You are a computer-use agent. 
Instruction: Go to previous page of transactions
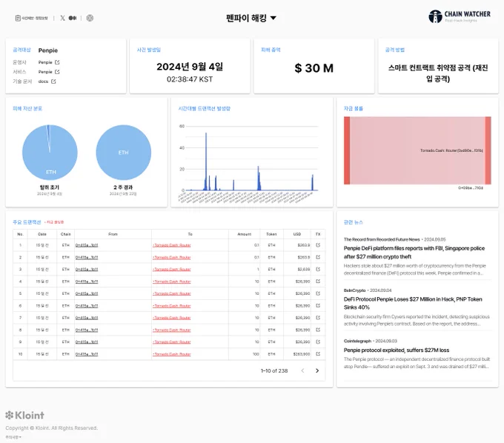coord(302,370)
